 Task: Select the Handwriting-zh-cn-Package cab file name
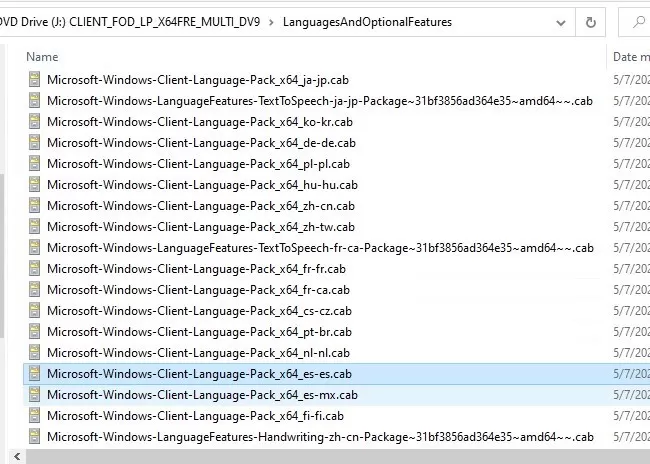coord(320,437)
